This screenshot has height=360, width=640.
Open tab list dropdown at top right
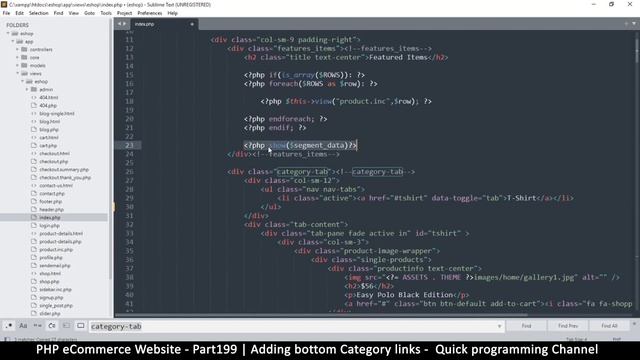634,24
